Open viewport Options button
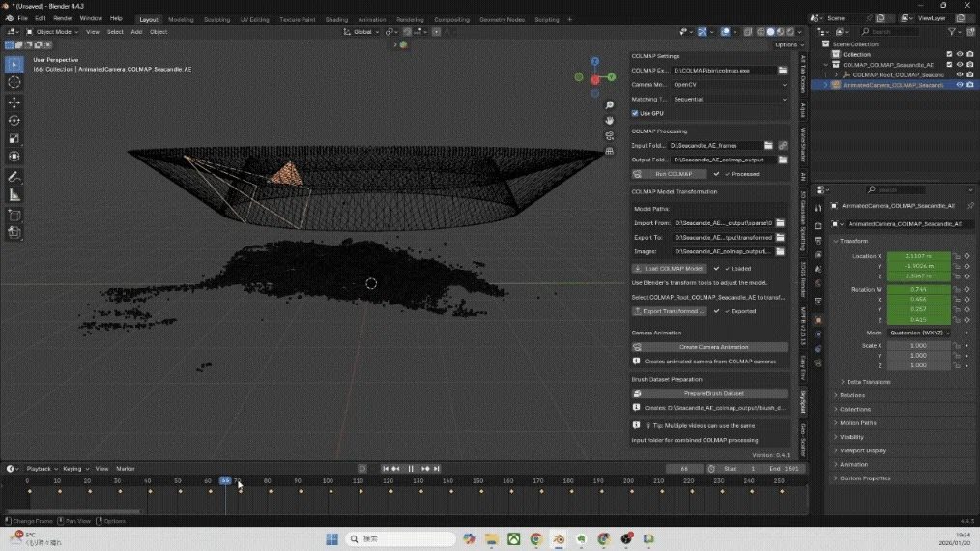Image resolution: width=980 pixels, height=551 pixels. coord(790,45)
